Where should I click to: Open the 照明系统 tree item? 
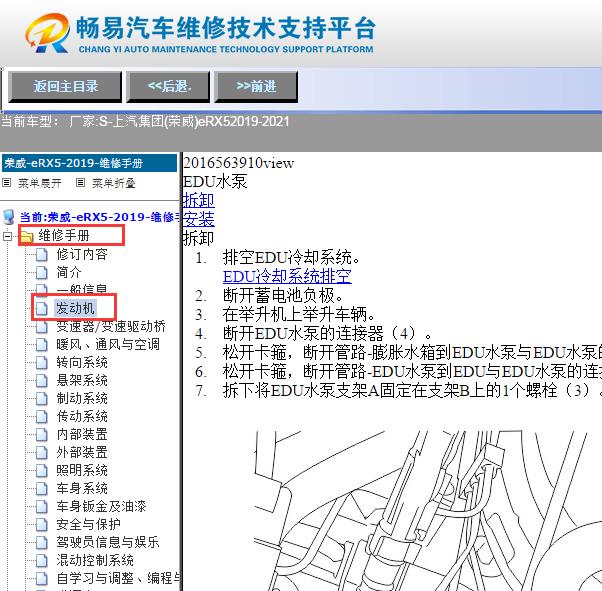[x=82, y=470]
